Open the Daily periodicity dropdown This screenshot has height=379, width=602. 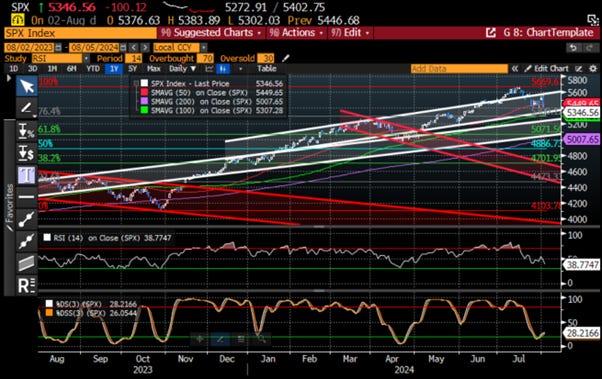(x=183, y=69)
